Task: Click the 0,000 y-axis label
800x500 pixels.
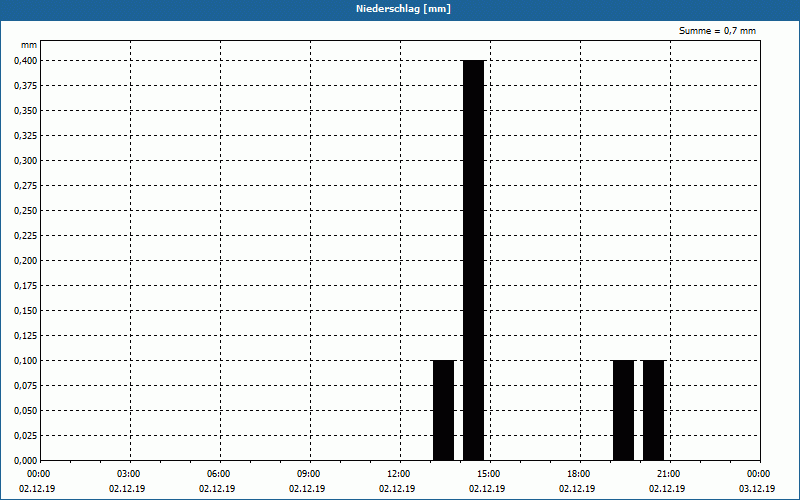Action: pos(26,461)
